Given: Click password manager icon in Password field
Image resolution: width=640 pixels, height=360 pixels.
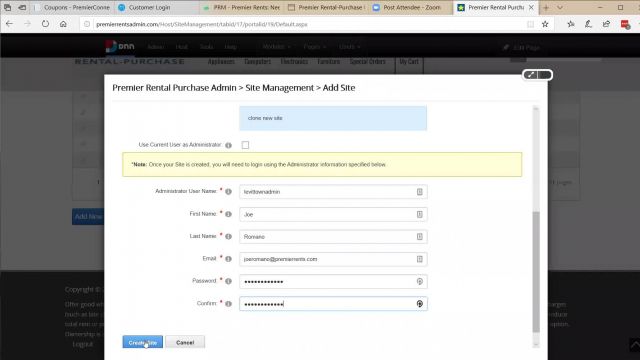Looking at the screenshot, I should (420, 281).
